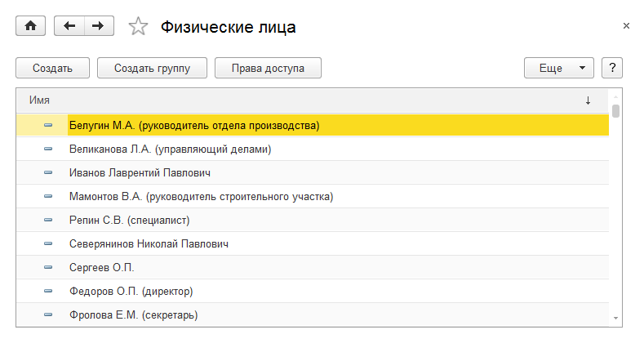Close the Физические лица form
Screen dimensions: 644x339
[x=626, y=26]
